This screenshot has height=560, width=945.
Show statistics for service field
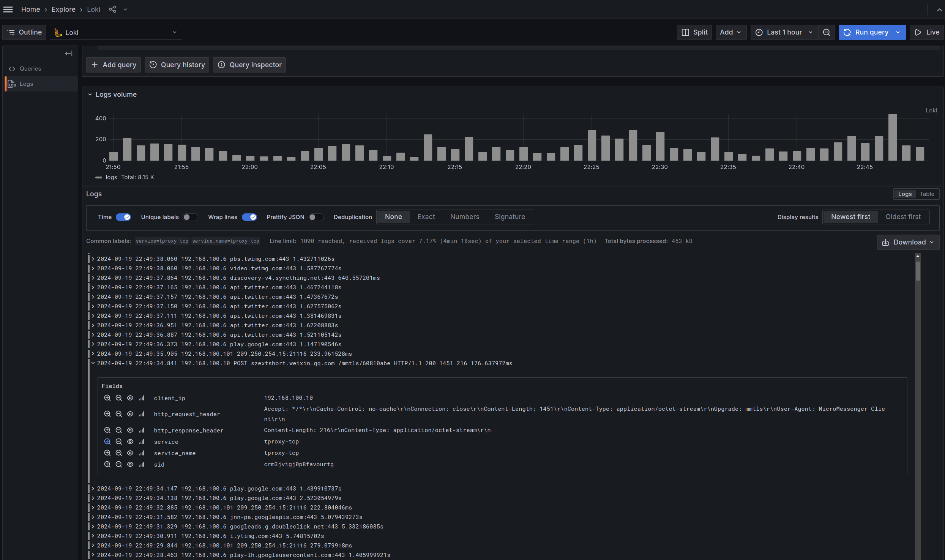(x=142, y=442)
